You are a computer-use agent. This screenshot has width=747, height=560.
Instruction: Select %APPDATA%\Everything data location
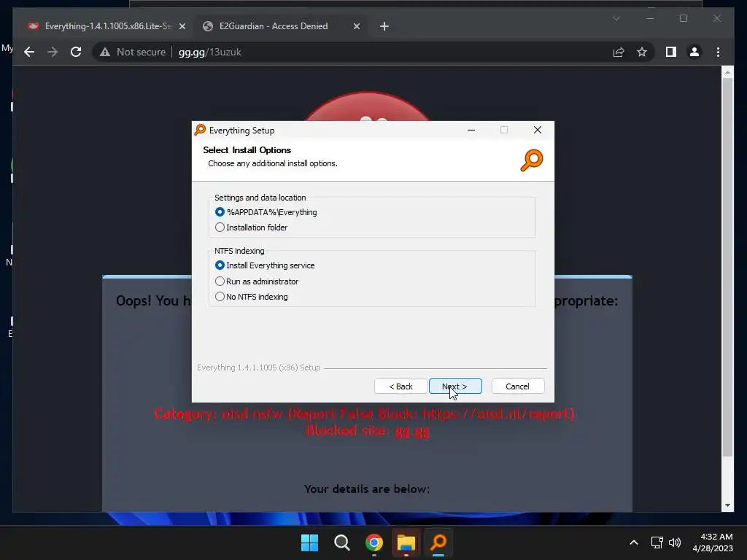click(x=266, y=212)
